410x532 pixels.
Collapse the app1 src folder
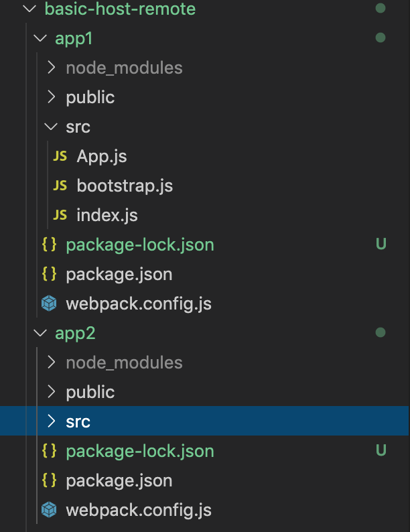tap(51, 127)
